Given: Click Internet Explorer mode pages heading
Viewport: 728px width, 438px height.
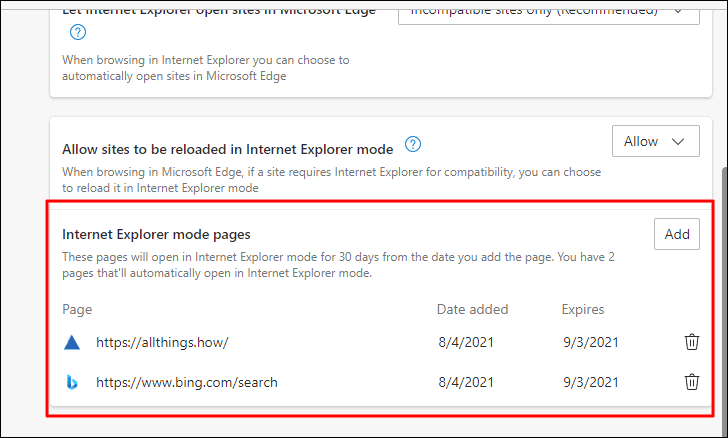Looking at the screenshot, I should tap(156, 235).
